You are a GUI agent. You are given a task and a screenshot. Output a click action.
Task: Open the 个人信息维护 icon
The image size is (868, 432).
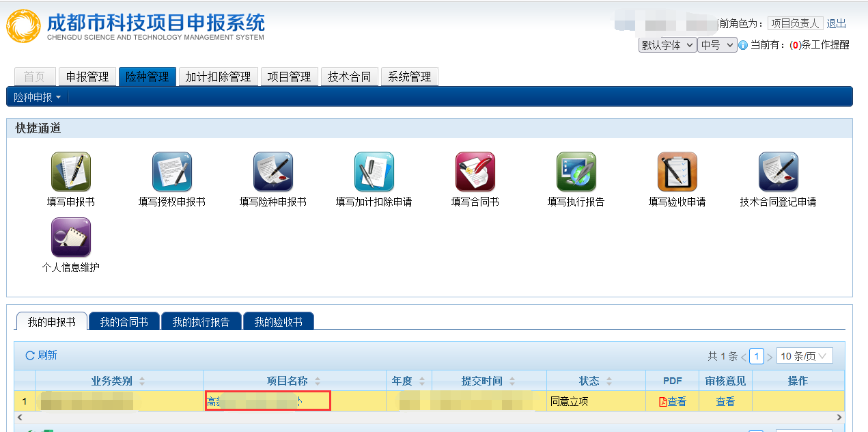point(71,237)
